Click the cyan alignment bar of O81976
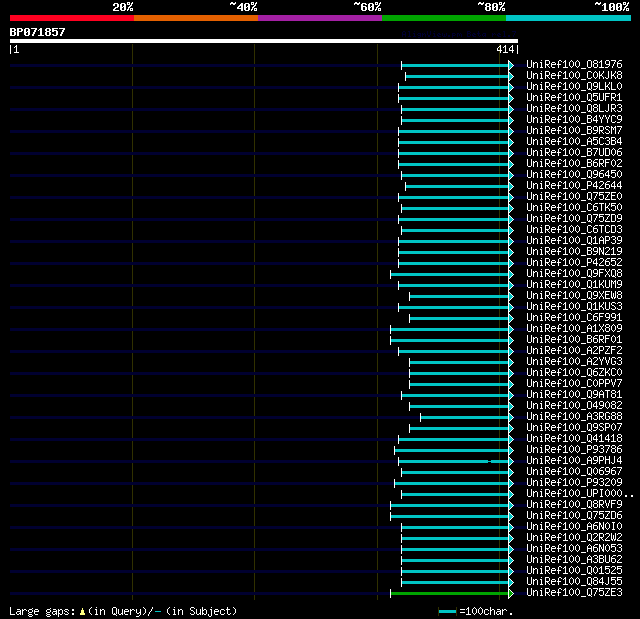Viewport: 640px width, 619px height. 456,65
